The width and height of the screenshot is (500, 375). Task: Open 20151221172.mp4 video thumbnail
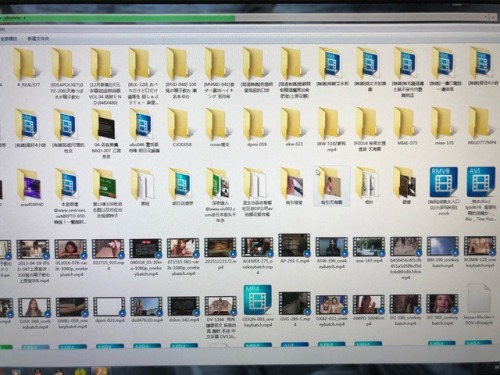(220, 248)
